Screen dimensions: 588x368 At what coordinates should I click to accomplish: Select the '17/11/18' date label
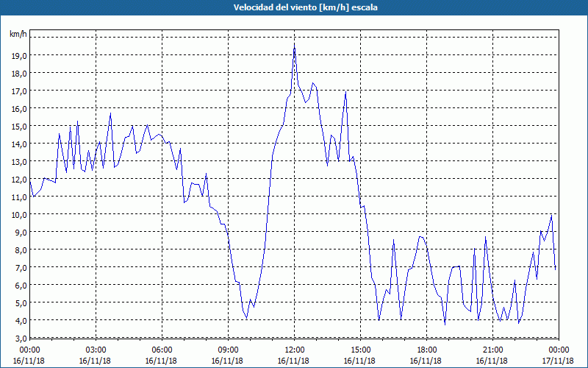558,361
